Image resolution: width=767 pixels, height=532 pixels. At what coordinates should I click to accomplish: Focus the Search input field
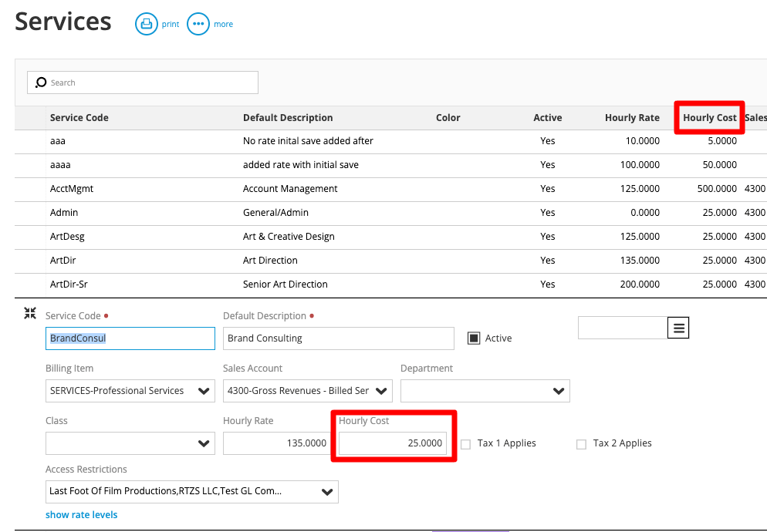pyautogui.click(x=142, y=82)
